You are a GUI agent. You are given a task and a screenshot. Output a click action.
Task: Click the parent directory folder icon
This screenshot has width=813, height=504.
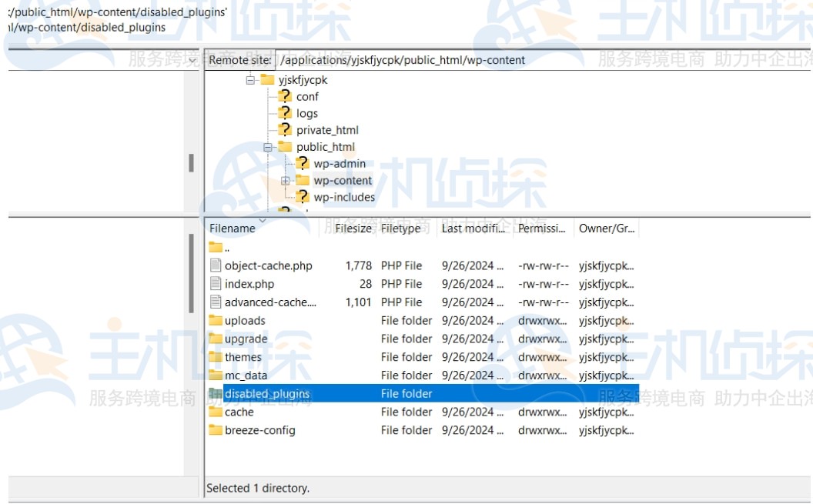click(x=216, y=248)
